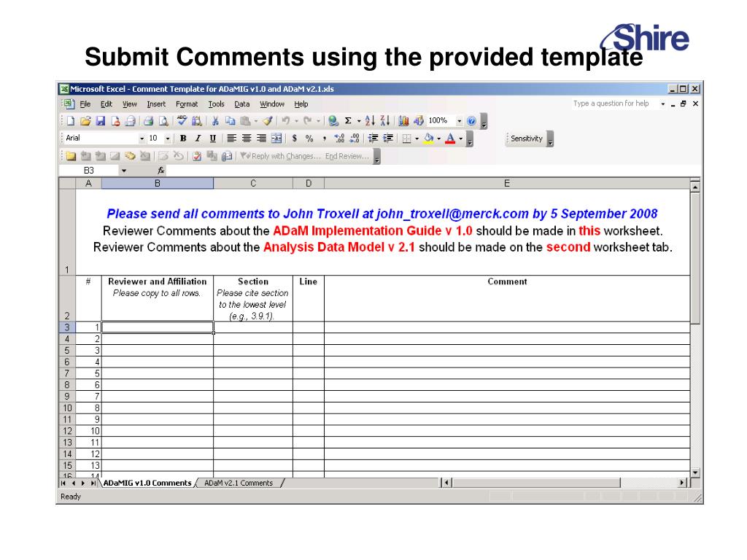747x560 pixels.
Task: Expand the Arial font name dropdown
Action: 142,139
